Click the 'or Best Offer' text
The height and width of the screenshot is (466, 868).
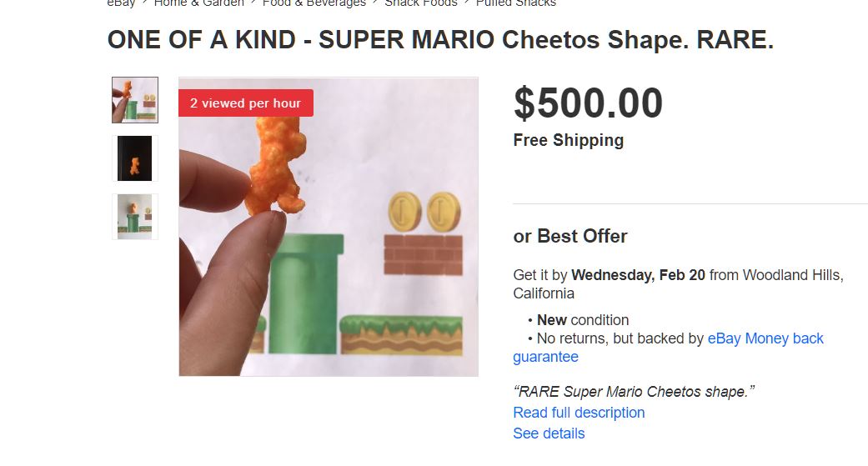click(570, 236)
